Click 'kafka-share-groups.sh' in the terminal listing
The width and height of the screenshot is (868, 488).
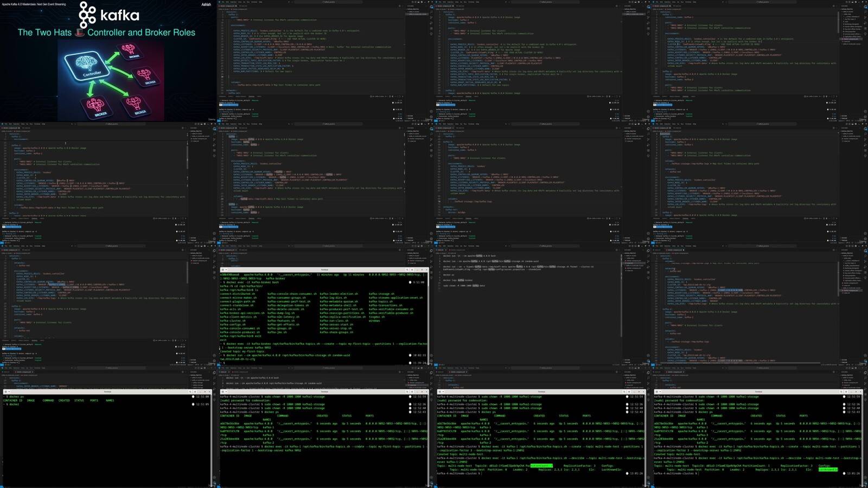(x=336, y=332)
